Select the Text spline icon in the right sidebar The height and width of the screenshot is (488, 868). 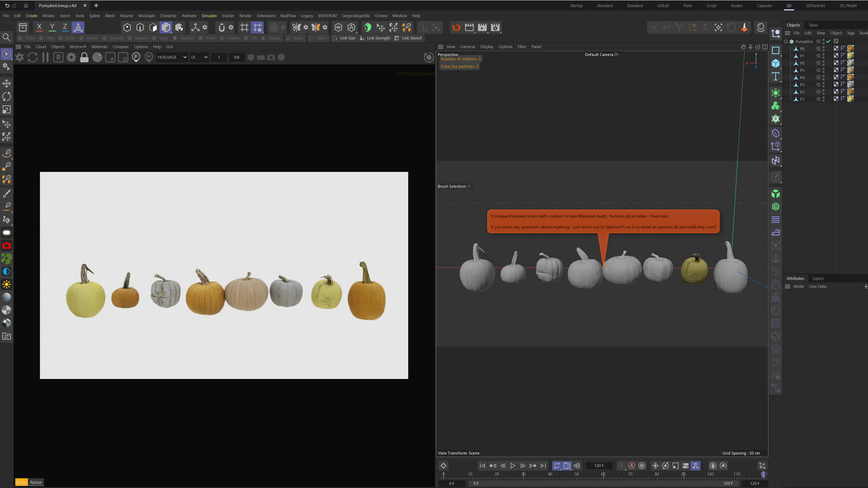(x=776, y=76)
